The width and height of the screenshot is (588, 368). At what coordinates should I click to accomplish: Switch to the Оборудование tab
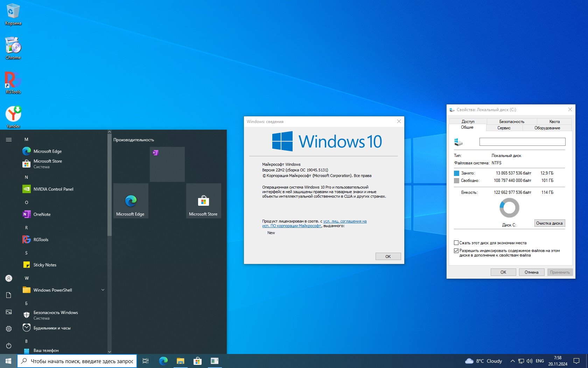point(547,128)
